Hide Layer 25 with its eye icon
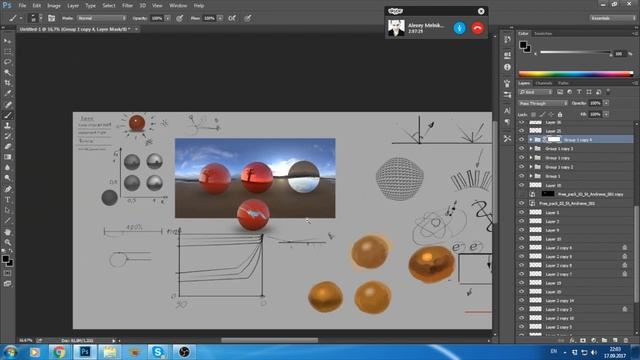640x360 pixels. coord(522,131)
